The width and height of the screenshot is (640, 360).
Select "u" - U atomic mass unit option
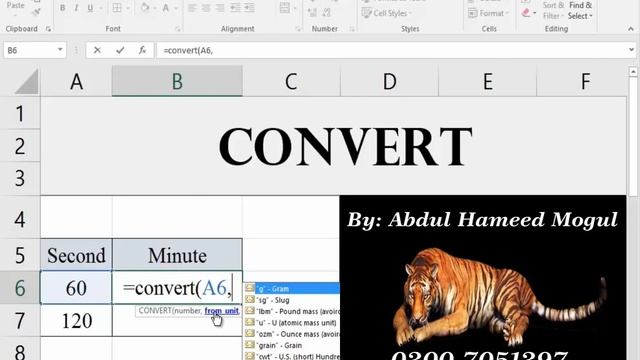pyautogui.click(x=291, y=323)
